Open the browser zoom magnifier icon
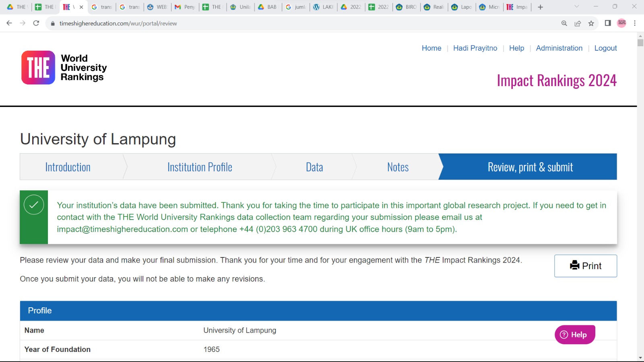 coord(564,23)
